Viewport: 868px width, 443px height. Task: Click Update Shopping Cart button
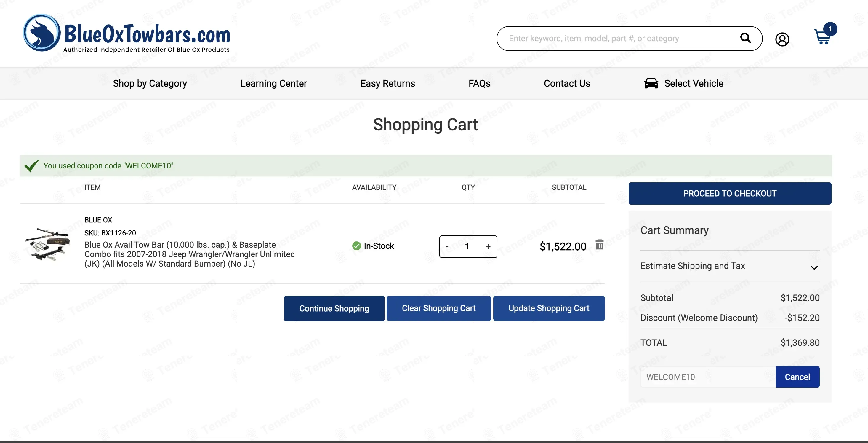click(x=549, y=308)
